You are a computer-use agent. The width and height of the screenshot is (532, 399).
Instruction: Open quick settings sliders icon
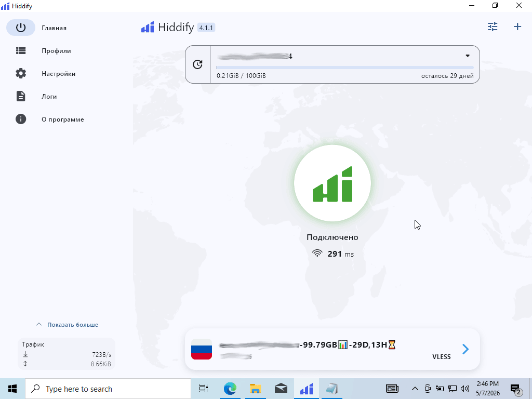click(493, 26)
